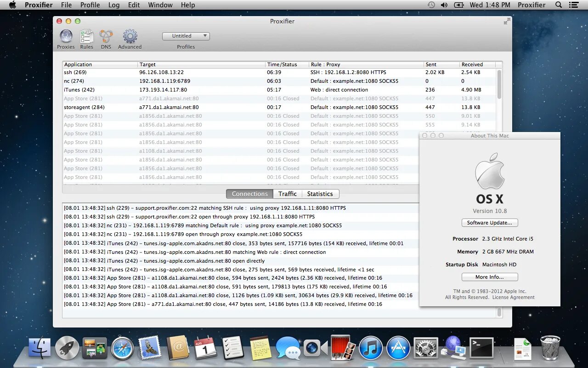The image size is (588, 368).
Task: Open the document stack in the Dock
Action: [x=523, y=349]
